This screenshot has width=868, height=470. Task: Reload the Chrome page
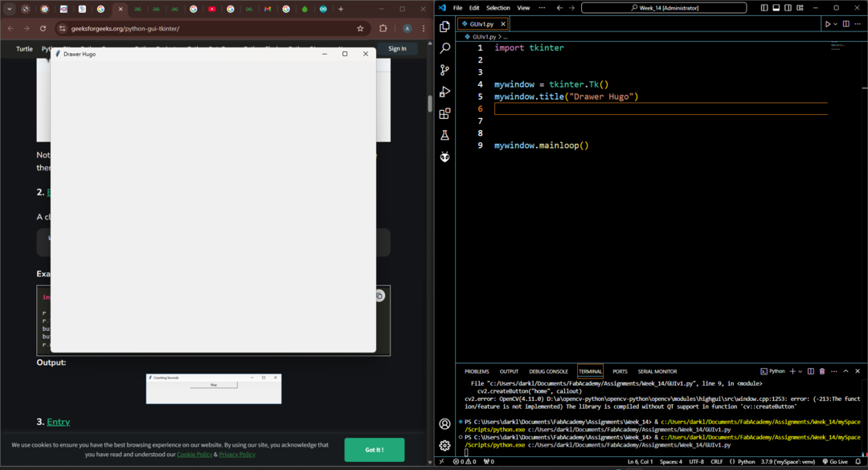point(43,28)
